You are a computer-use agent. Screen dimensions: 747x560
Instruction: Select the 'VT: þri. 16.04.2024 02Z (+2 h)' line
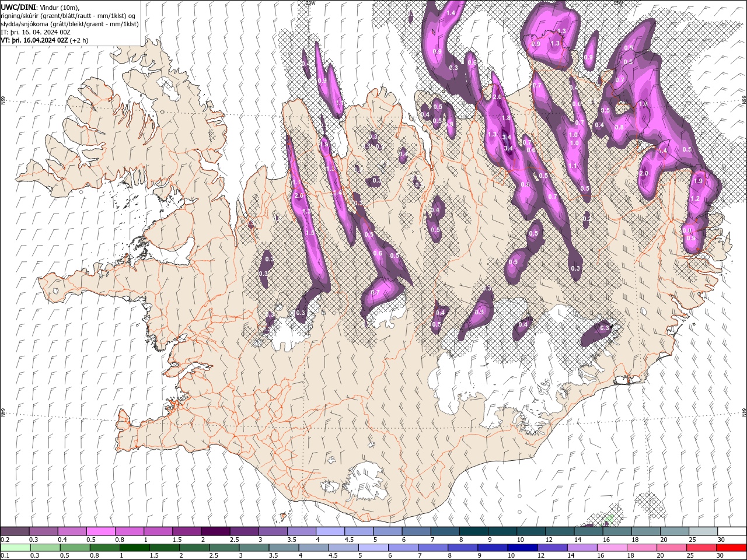[45, 40]
